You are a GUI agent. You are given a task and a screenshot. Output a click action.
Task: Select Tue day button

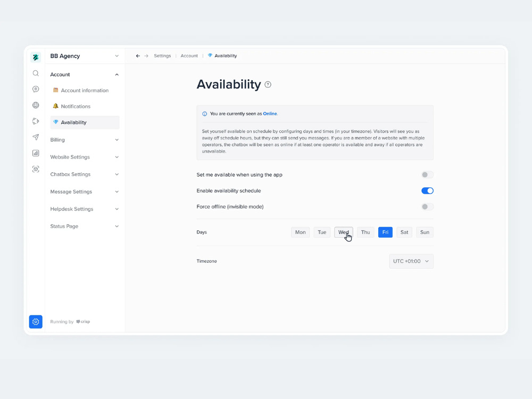coord(322,232)
